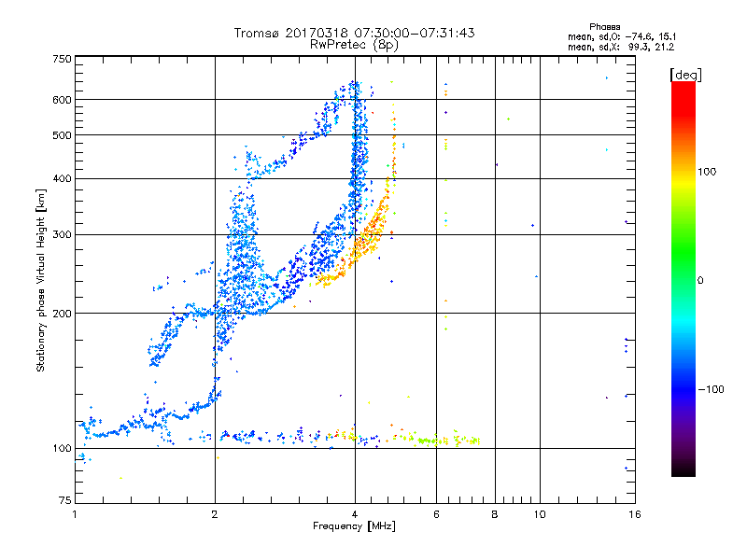The image size is (747, 560).
Task: Click the y-axis tick label '400'
Action: click(62, 178)
